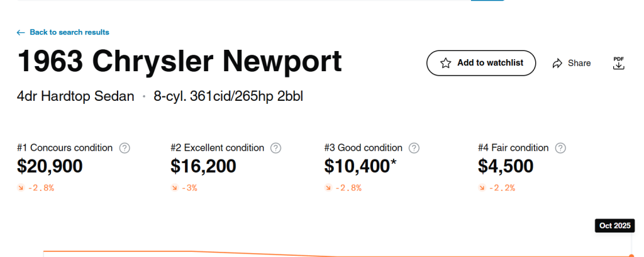Click the Share arrow icon
Screen dimensions: 644x257
(557, 63)
